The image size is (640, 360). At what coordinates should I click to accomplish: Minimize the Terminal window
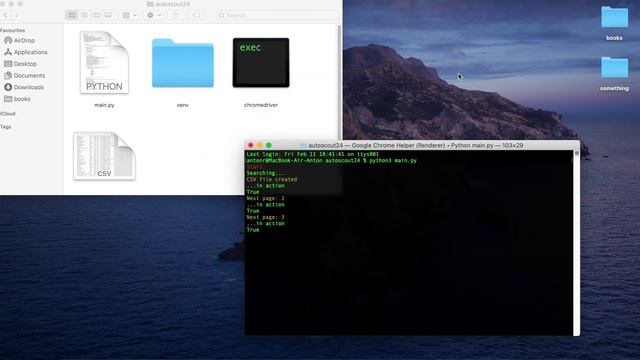point(260,145)
